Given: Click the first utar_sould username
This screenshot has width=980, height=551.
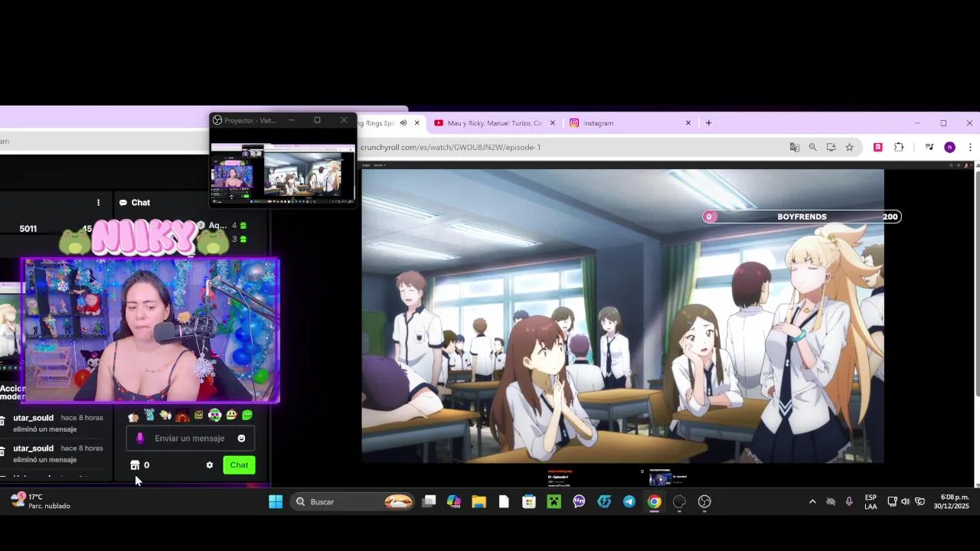Looking at the screenshot, I should (33, 418).
